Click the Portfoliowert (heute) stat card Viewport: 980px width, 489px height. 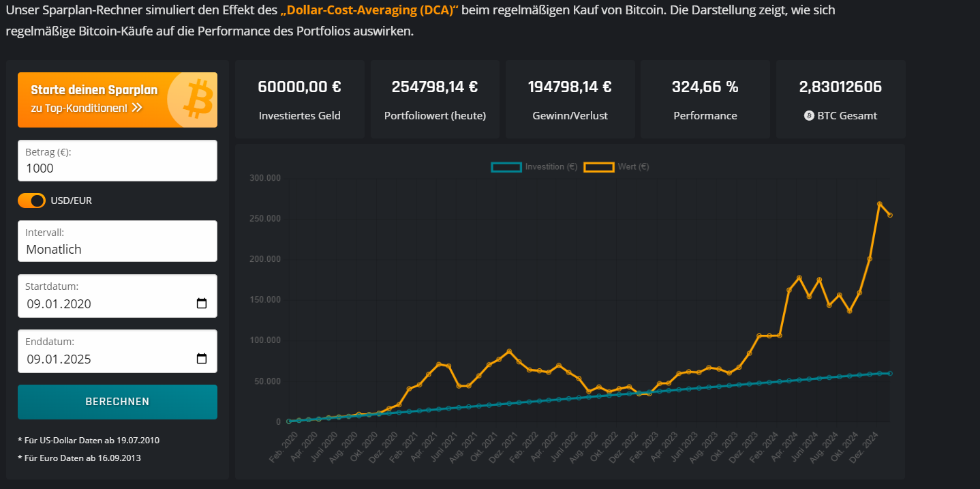tap(435, 100)
